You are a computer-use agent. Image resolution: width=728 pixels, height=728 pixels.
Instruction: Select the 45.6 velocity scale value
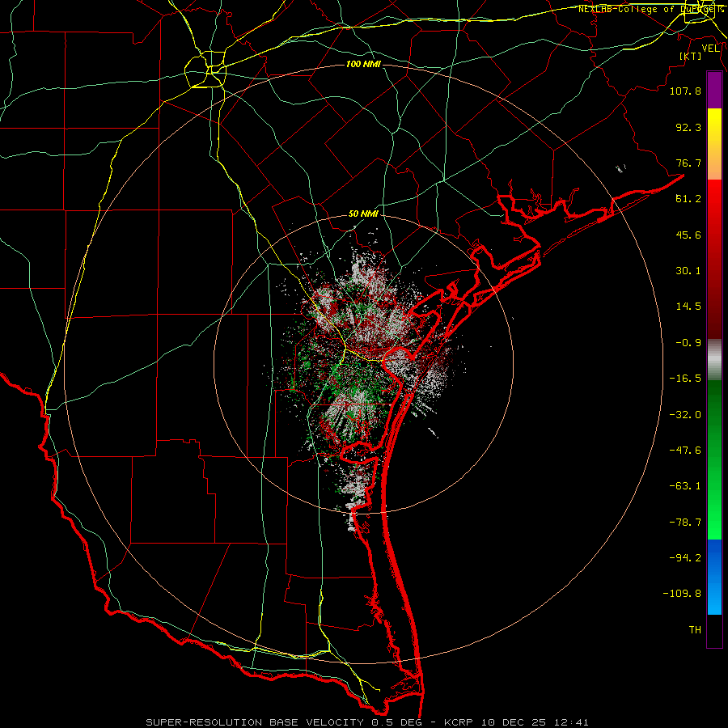688,235
